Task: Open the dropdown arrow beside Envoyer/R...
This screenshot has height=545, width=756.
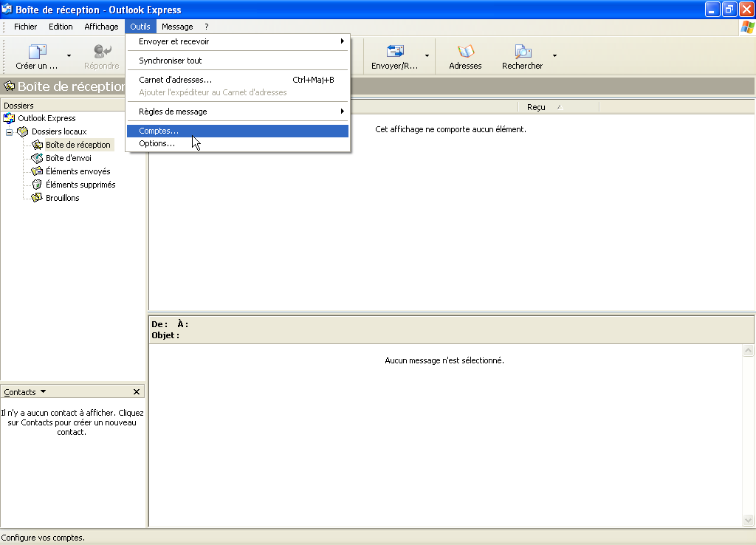Action: (427, 56)
